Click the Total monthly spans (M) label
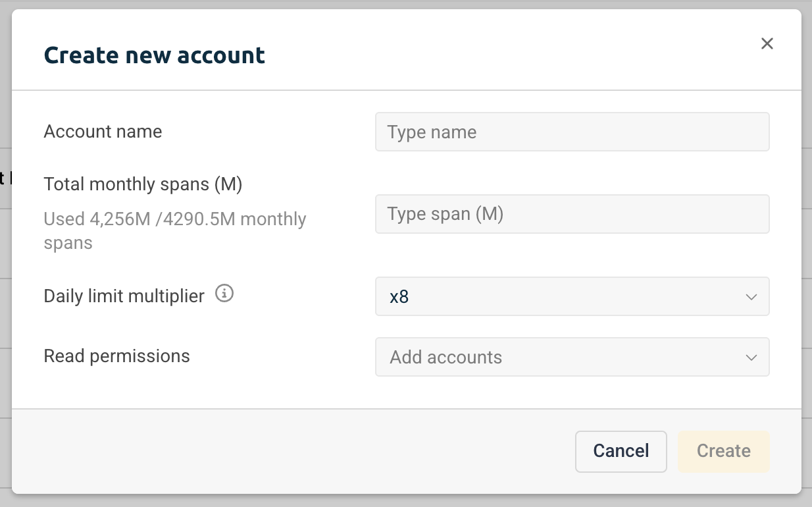 click(x=143, y=184)
